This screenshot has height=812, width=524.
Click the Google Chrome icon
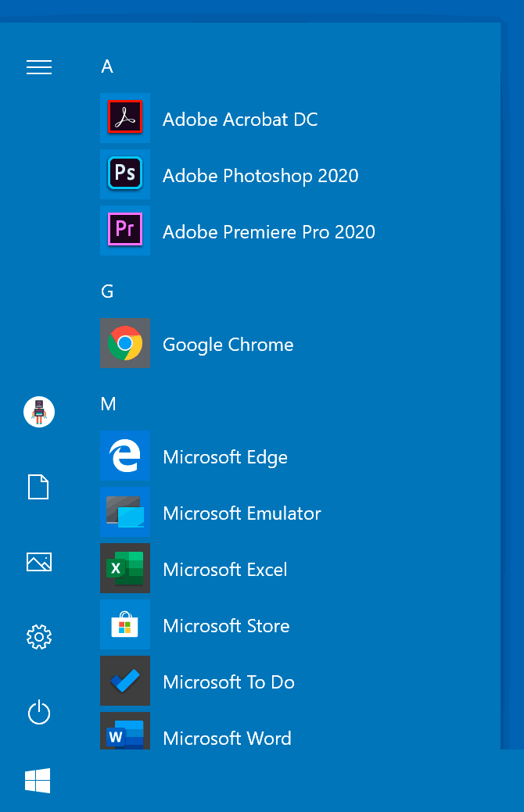point(125,343)
